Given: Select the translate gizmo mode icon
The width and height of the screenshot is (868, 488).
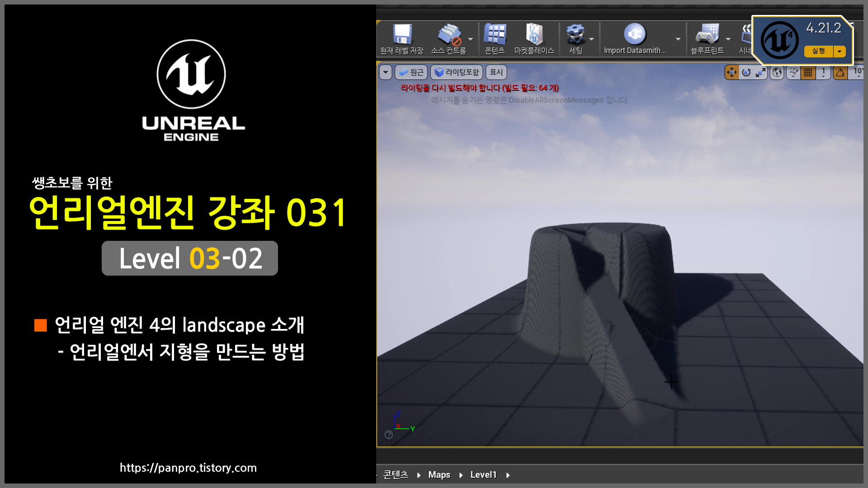Looking at the screenshot, I should click(x=731, y=72).
